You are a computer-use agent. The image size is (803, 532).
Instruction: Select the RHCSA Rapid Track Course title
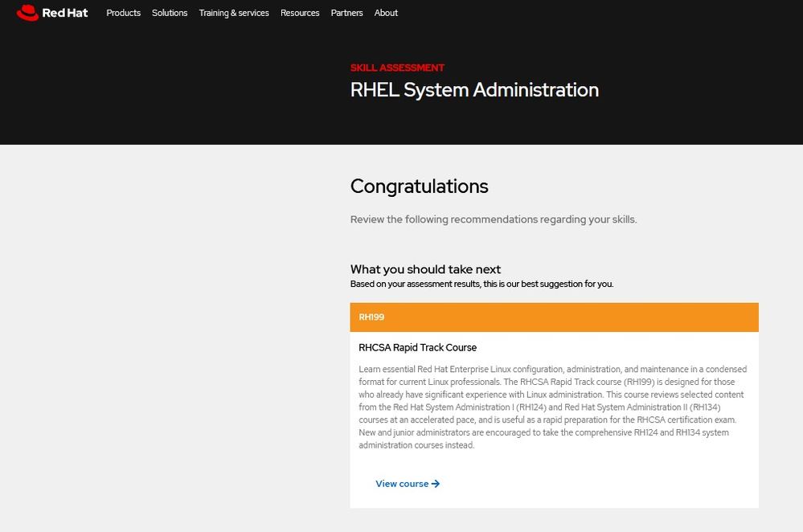click(x=417, y=347)
